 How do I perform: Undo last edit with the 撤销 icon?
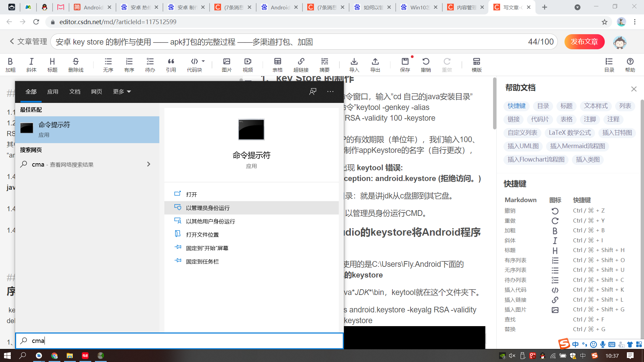click(426, 64)
